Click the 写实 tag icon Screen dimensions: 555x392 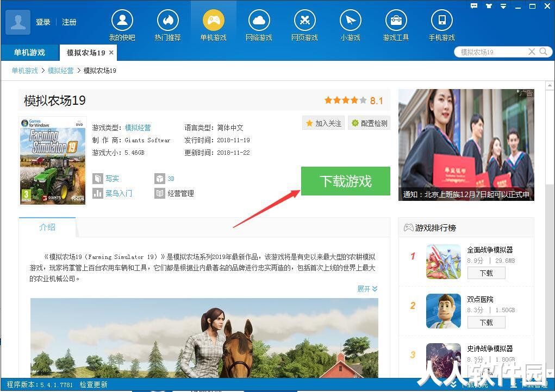98,179
